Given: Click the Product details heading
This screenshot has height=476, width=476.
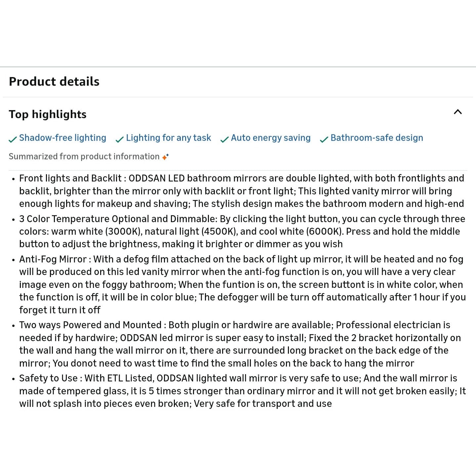Looking at the screenshot, I should click(x=54, y=82).
